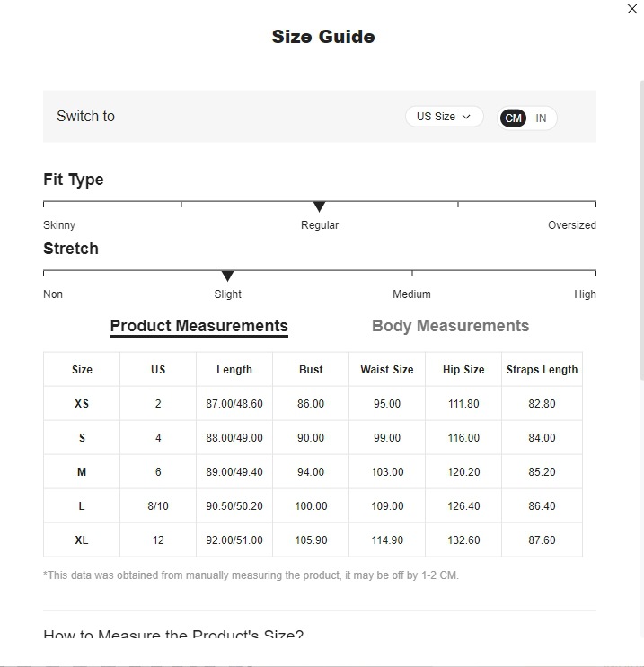Click the Length column header
644x667 pixels.
[234, 370]
